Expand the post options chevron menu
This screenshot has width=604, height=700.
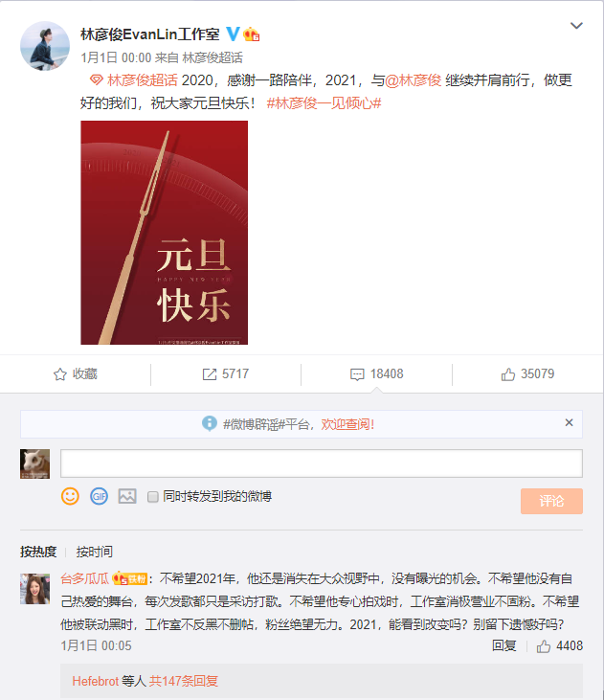point(576,26)
